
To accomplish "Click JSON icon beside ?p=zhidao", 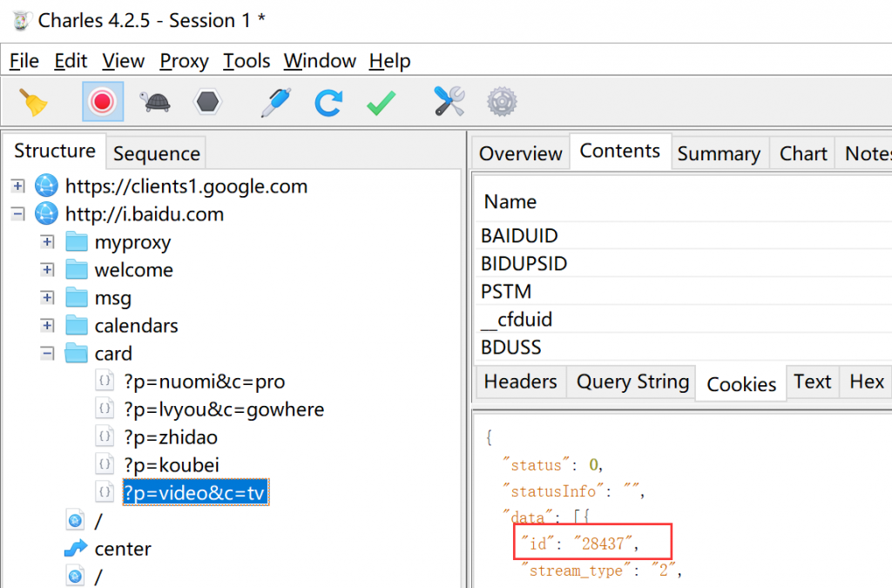I will click(105, 436).
